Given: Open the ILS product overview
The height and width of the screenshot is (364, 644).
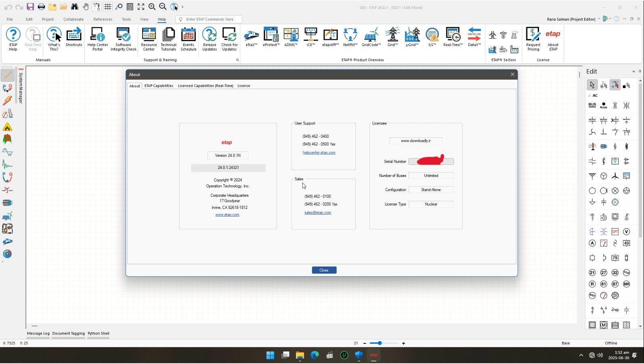Looking at the screenshot, I should 432,37.
